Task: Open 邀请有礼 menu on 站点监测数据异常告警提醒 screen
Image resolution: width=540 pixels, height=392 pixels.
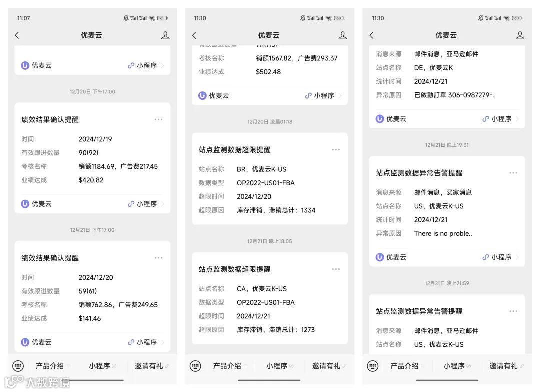Action: [x=506, y=366]
